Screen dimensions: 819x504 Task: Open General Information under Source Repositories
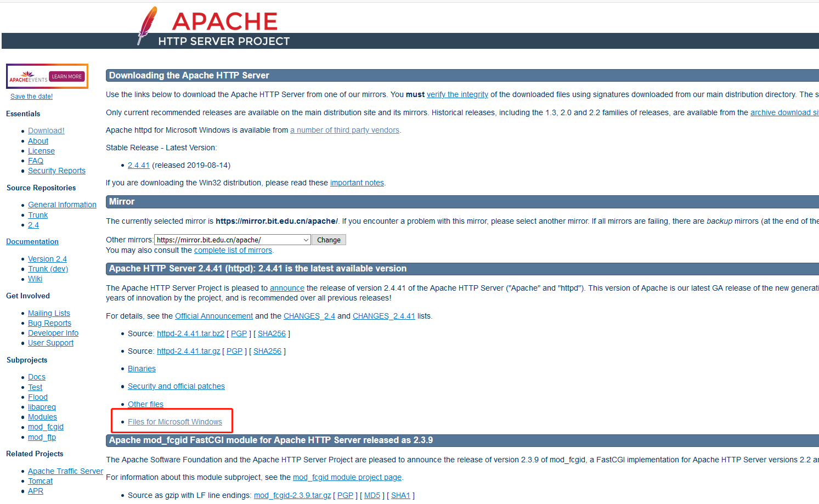[x=62, y=205]
